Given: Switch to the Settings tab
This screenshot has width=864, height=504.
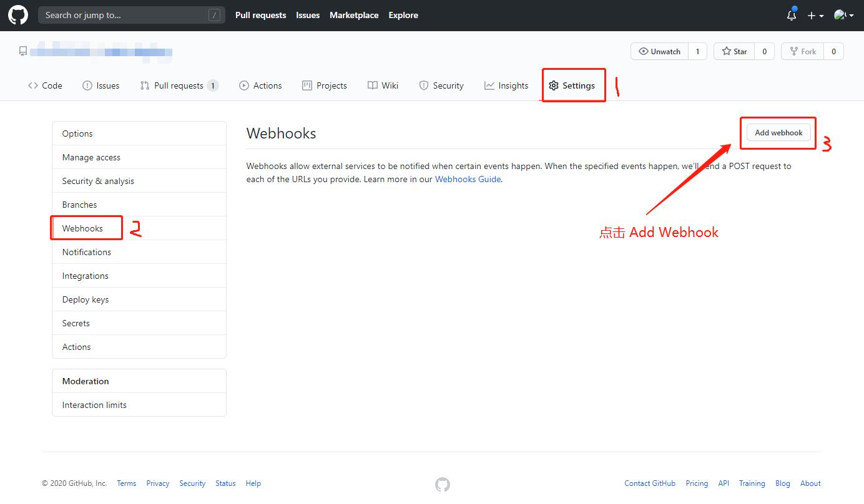Looking at the screenshot, I should pyautogui.click(x=572, y=85).
